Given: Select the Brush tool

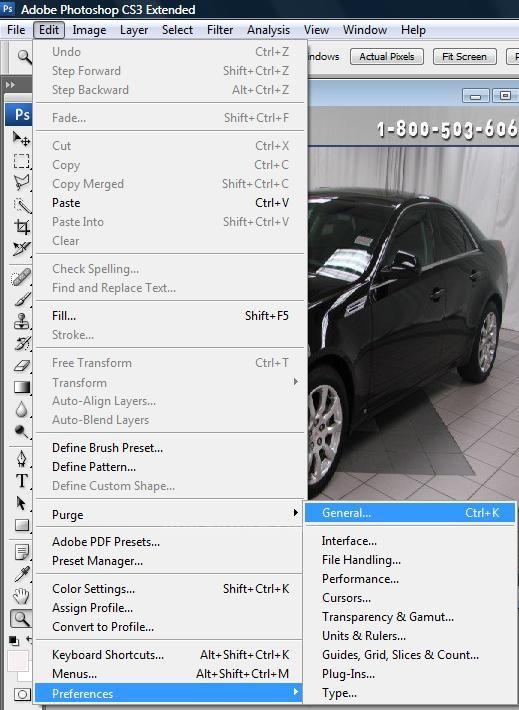Looking at the screenshot, I should [21, 299].
